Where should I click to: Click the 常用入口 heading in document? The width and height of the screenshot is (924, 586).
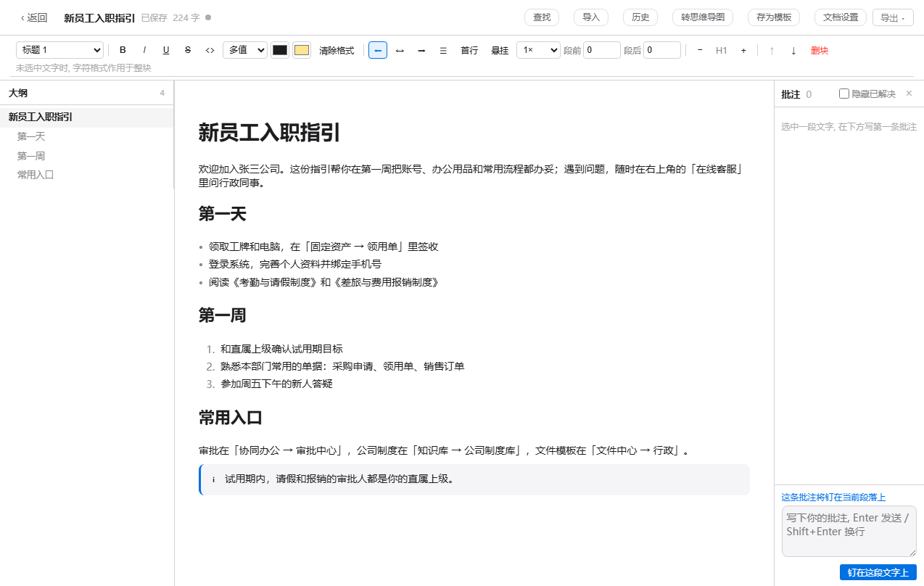pos(231,418)
